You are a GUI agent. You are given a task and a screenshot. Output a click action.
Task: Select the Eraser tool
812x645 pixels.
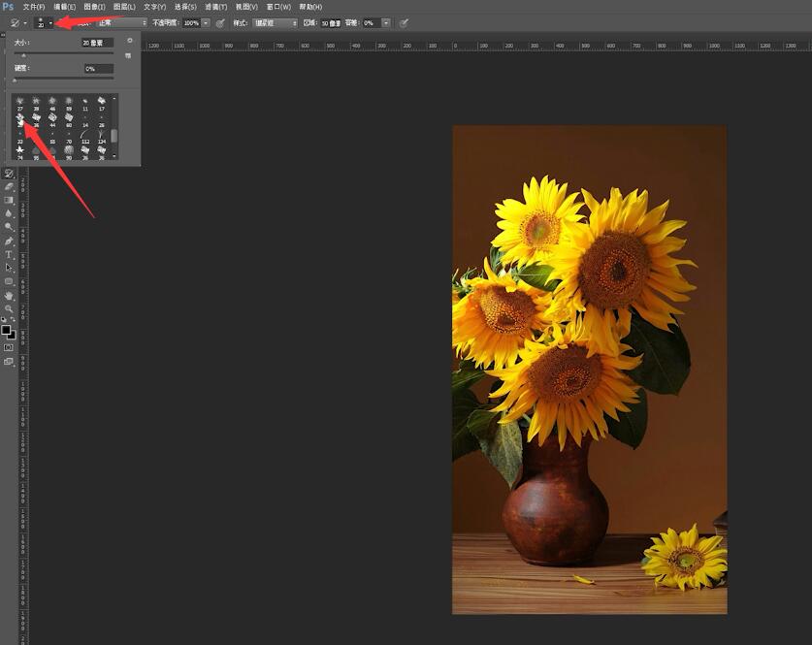tap(9, 187)
